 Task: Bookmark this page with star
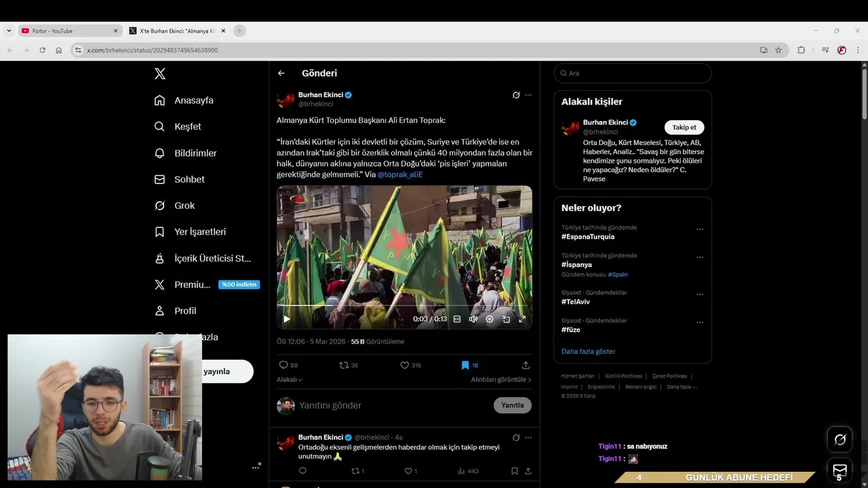coord(778,50)
